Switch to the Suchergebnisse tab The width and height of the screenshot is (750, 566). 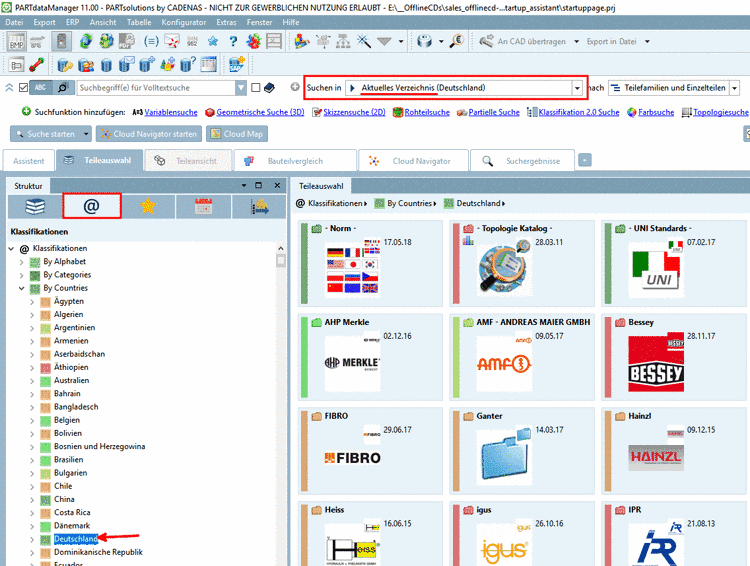coord(522,161)
